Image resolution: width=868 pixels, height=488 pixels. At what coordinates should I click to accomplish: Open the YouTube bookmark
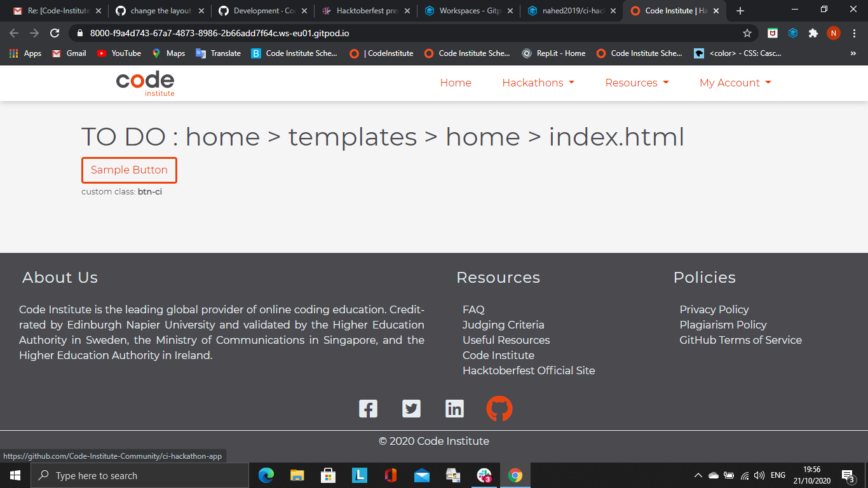(x=119, y=53)
